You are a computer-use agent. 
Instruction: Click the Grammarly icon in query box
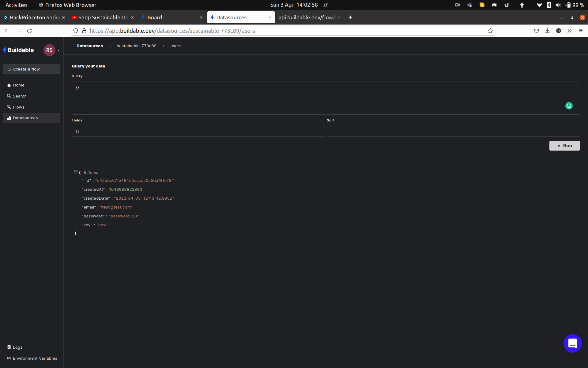click(569, 106)
